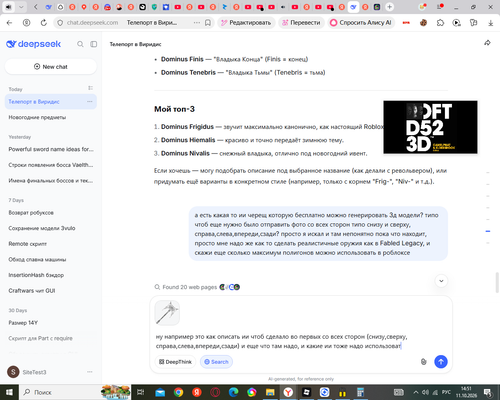Click the deepseek logo
The image size is (500, 400).
pos(34,44)
